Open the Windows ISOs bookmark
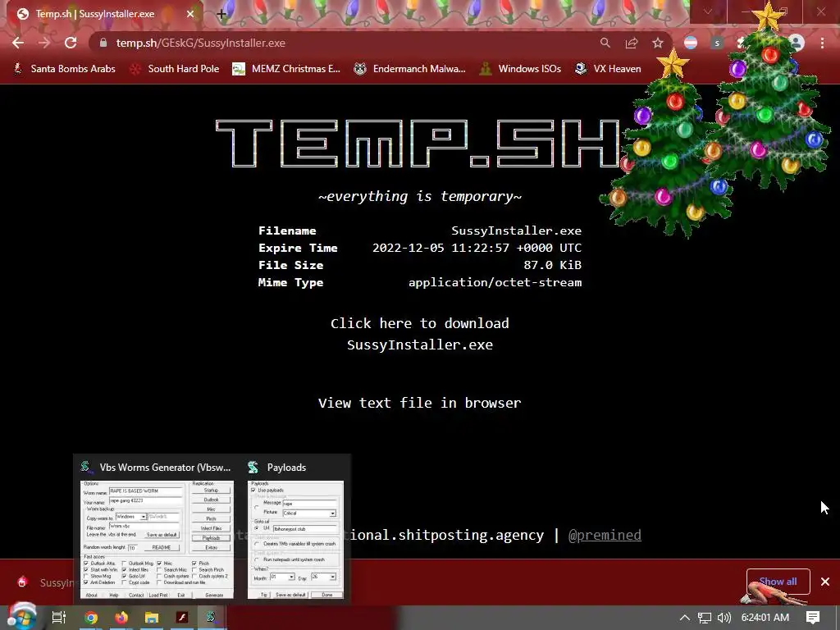The width and height of the screenshot is (840, 630). point(520,69)
